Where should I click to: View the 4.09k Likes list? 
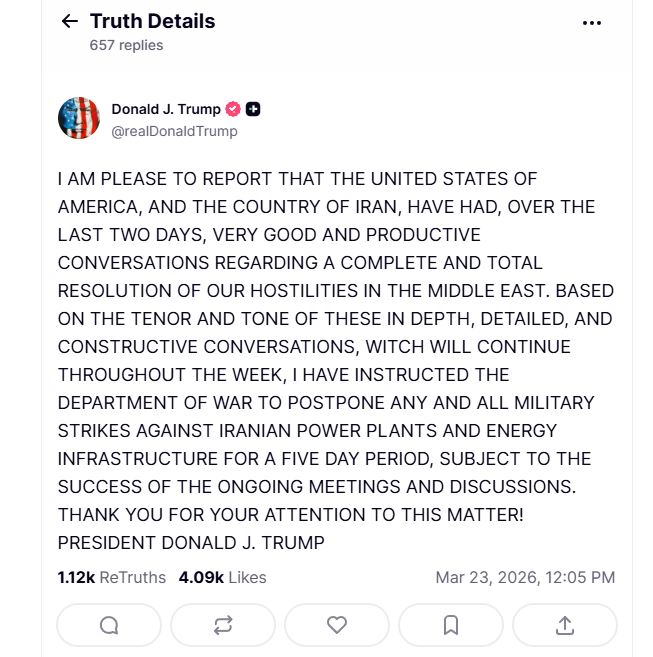pyautogui.click(x=222, y=577)
